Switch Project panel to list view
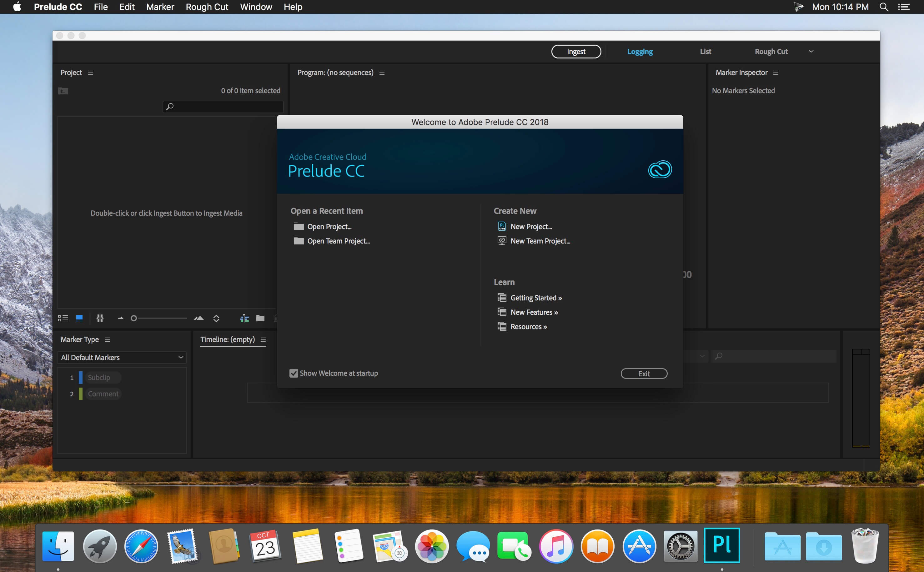The width and height of the screenshot is (924, 572). point(63,318)
